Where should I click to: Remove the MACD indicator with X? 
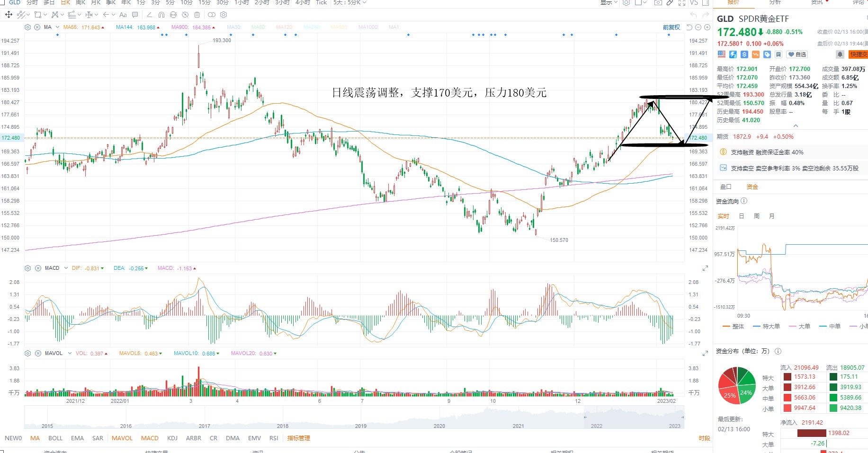click(x=37, y=268)
